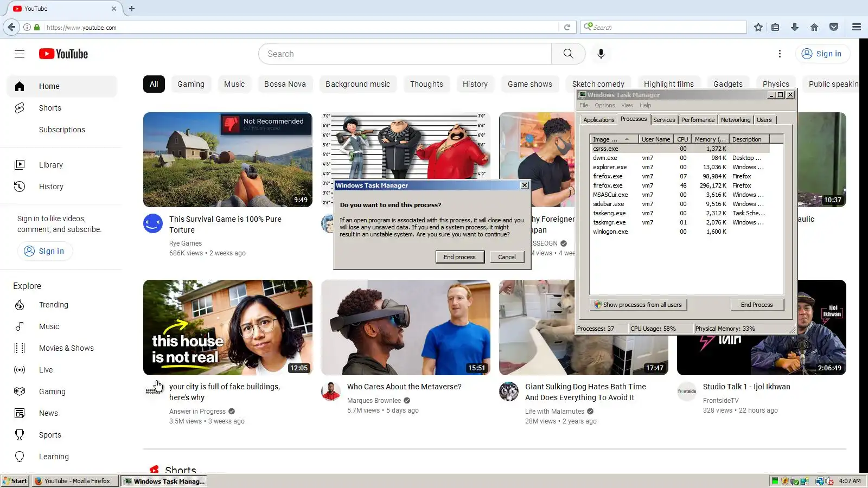Screen dimensions: 868x488
Task: Open YouTube settings three-dot menu
Action: (780, 54)
